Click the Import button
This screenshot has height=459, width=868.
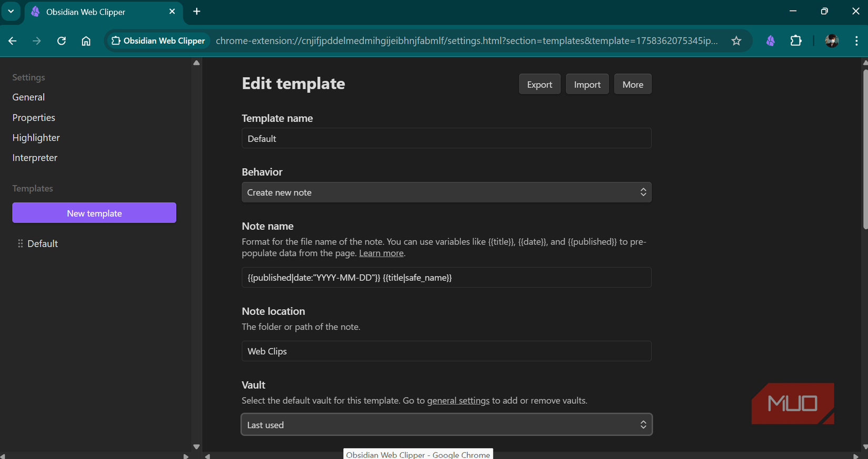tap(587, 84)
